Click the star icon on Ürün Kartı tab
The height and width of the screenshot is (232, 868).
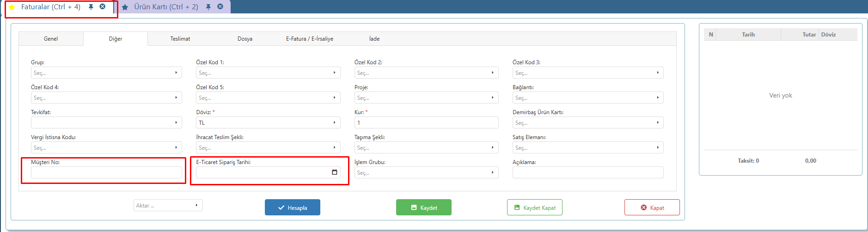(x=125, y=7)
